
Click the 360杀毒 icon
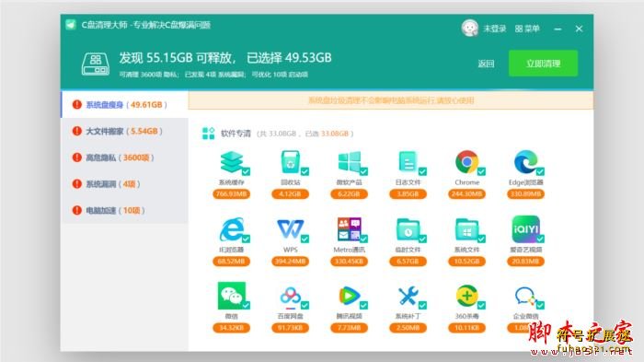pos(467,296)
